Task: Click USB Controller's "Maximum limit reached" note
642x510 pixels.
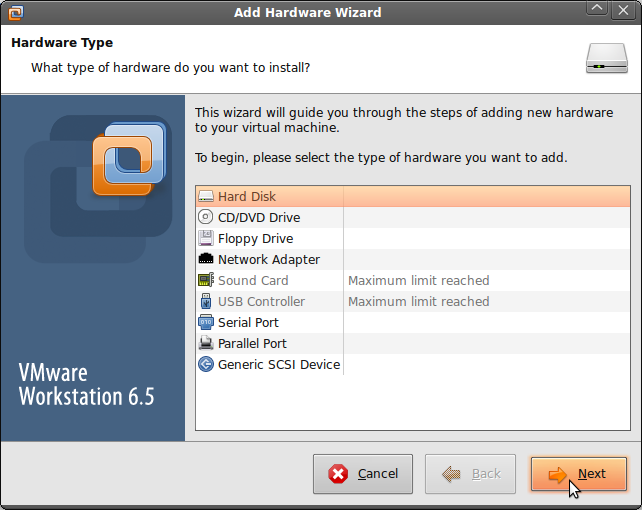Action: 418,302
